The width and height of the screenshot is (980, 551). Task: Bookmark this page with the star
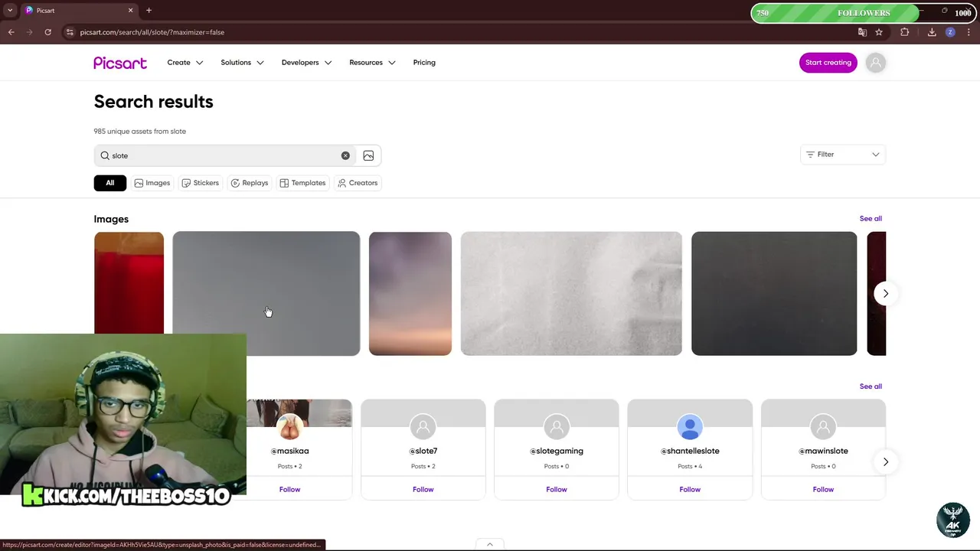tap(879, 32)
